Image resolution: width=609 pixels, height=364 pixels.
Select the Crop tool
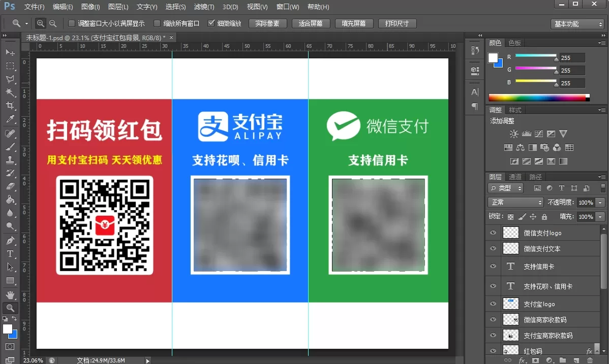[10, 106]
